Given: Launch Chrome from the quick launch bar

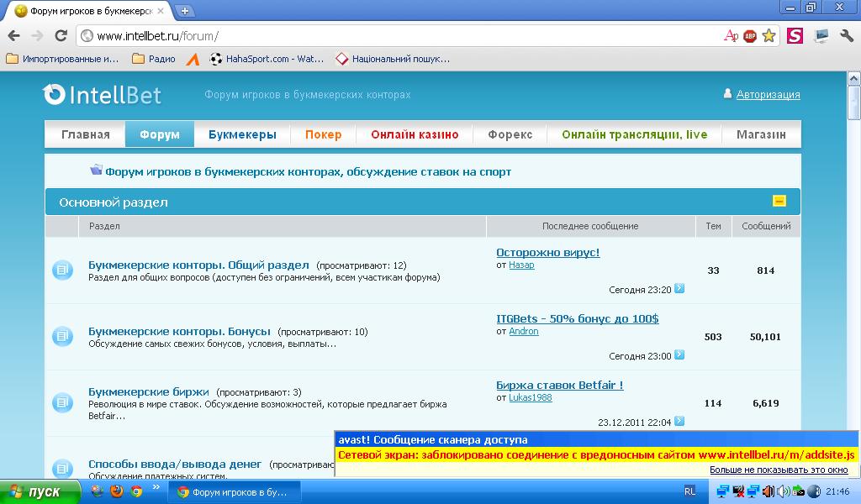Looking at the screenshot, I should click(x=136, y=491).
